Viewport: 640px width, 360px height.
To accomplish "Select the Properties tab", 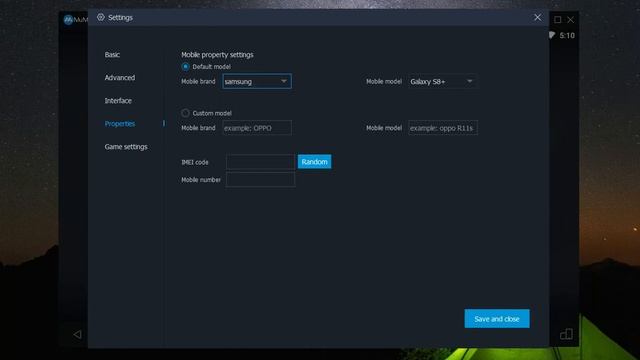I will pos(120,124).
